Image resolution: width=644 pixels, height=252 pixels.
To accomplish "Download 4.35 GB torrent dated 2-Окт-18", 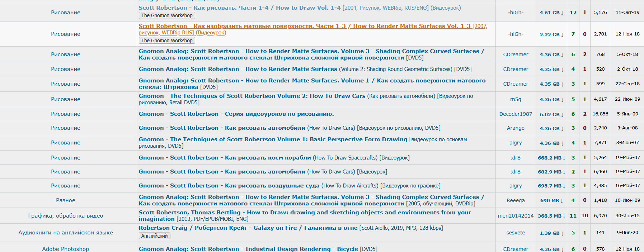I will click(551, 69).
